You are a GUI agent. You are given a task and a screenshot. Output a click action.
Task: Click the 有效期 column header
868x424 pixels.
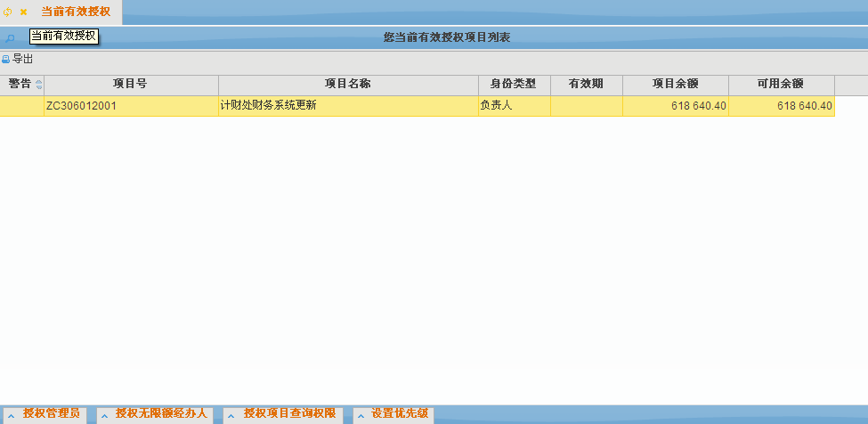click(586, 84)
